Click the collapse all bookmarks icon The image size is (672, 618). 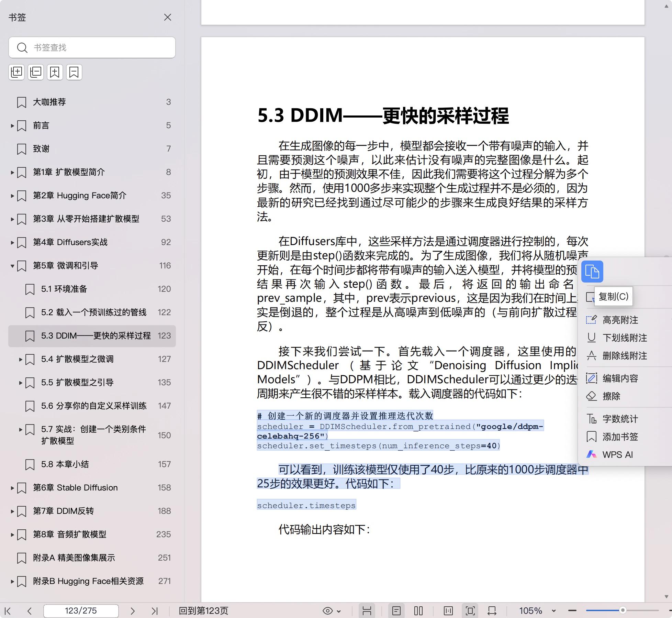(x=36, y=72)
